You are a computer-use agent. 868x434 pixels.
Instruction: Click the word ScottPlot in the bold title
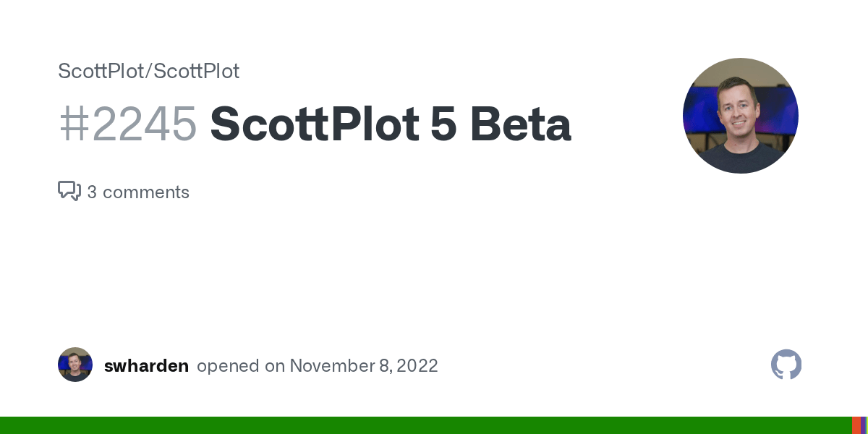(314, 124)
